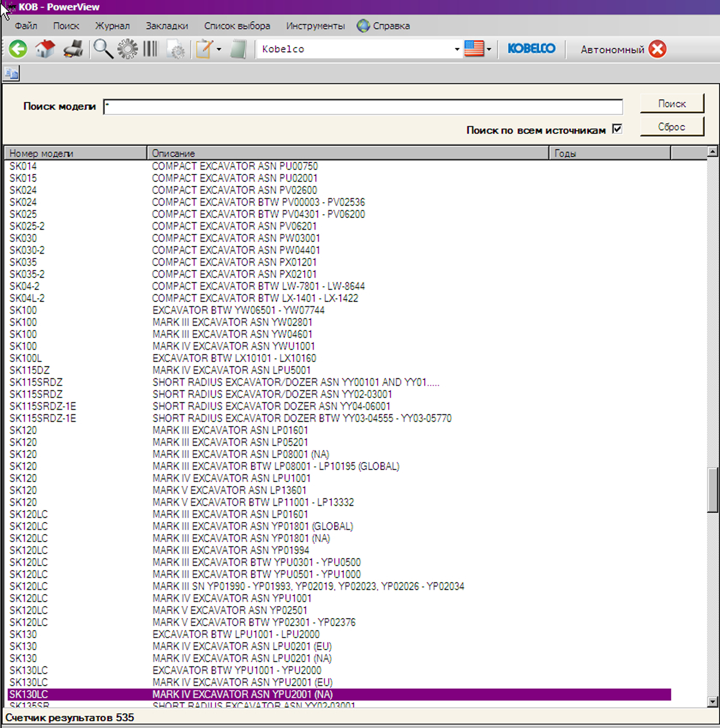This screenshot has height=728, width=720.
Task: Toggle the 'Поиск по всем источникам' checkbox
Action: pyautogui.click(x=617, y=129)
